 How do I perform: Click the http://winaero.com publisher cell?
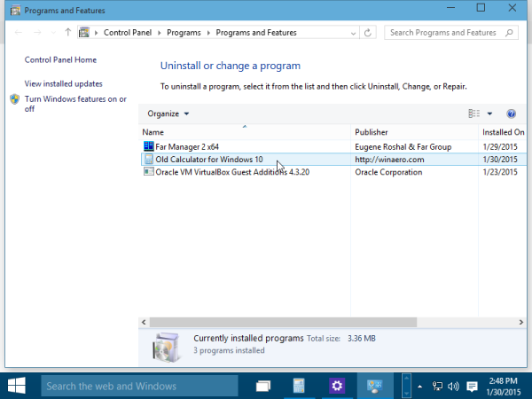[389, 160]
